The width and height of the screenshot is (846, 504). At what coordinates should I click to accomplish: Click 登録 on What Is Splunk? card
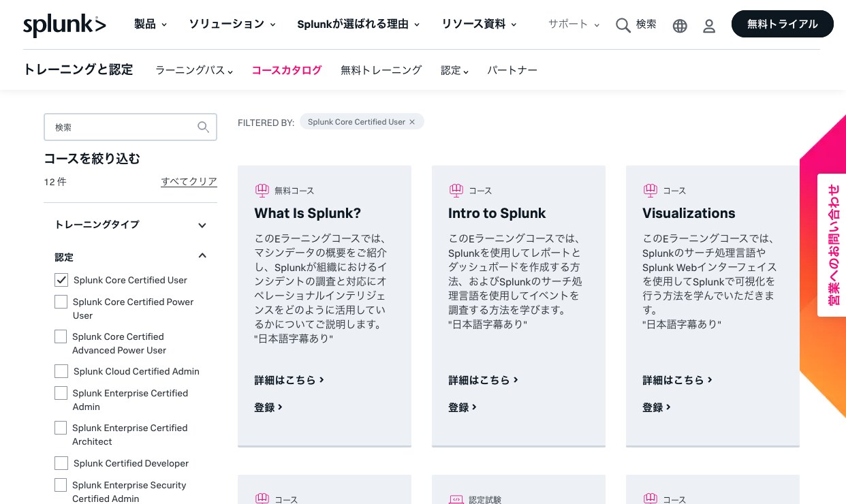coord(268,407)
